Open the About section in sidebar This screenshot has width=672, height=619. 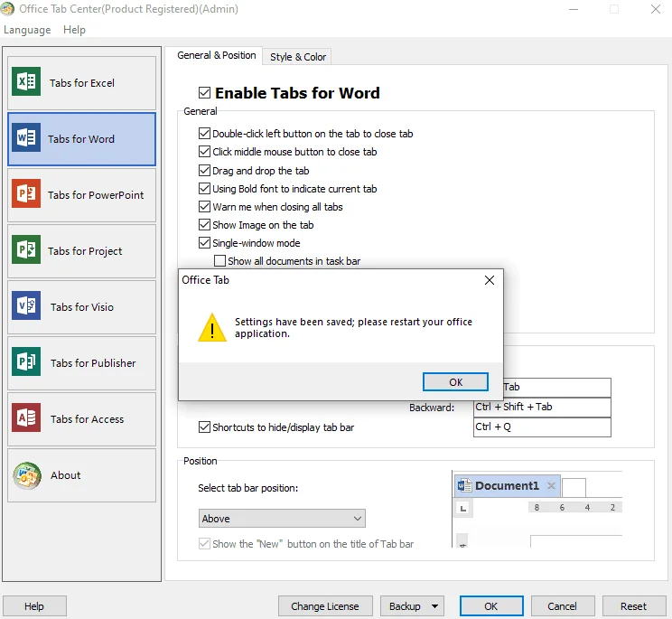coord(81,475)
